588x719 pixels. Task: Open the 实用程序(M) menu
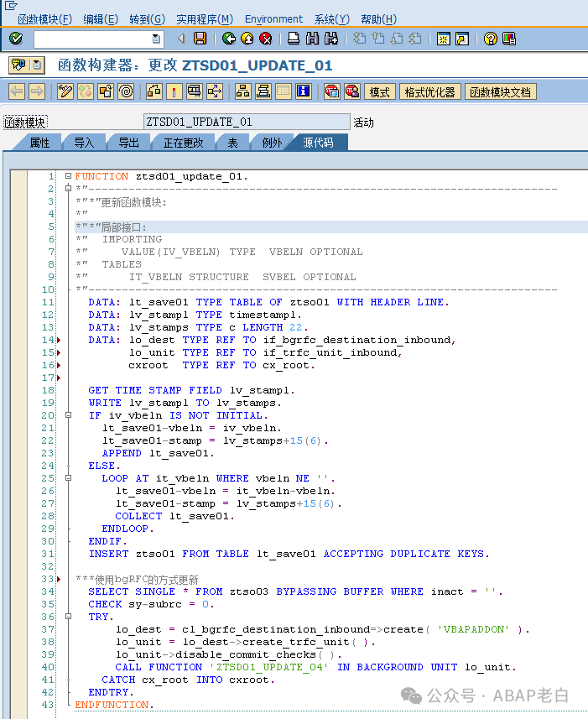click(205, 19)
